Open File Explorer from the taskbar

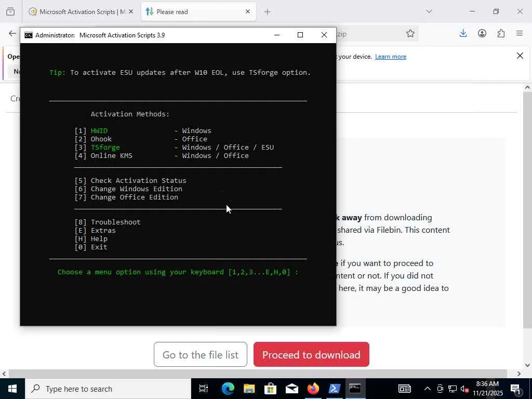[x=249, y=389]
